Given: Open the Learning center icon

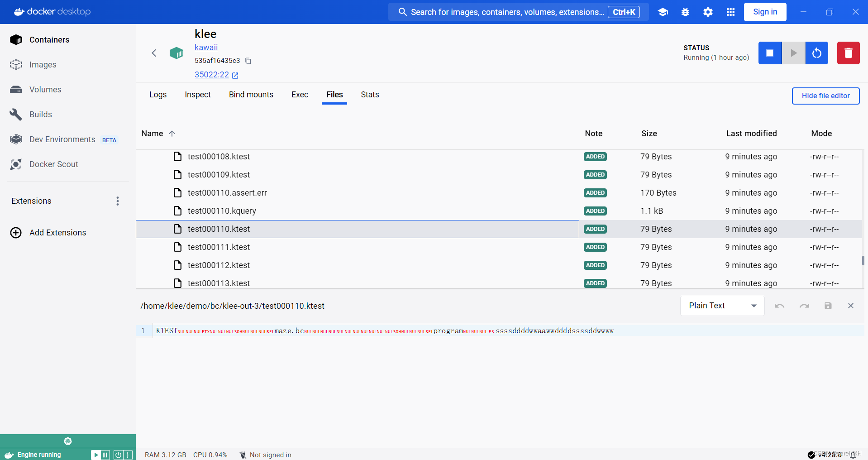Looking at the screenshot, I should (x=663, y=12).
